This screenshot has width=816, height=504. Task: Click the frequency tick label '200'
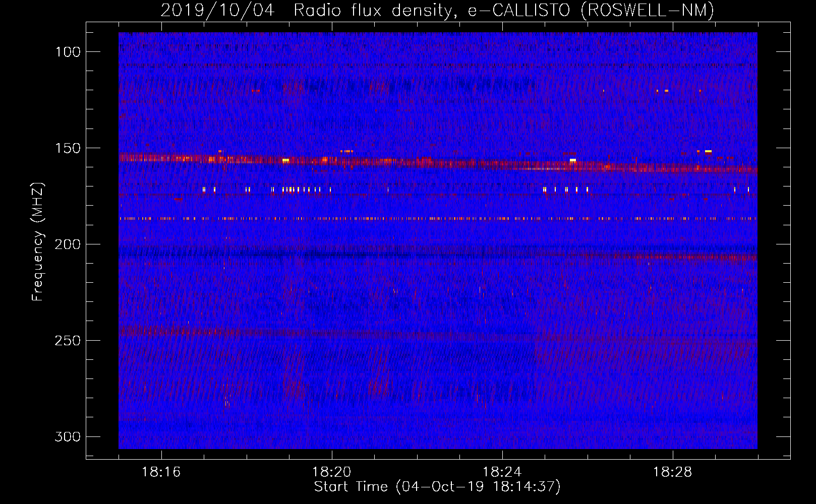pos(68,244)
